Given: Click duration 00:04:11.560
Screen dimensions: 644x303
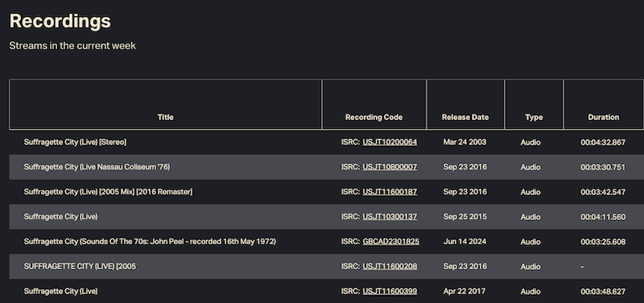Looking at the screenshot, I should point(603,217).
